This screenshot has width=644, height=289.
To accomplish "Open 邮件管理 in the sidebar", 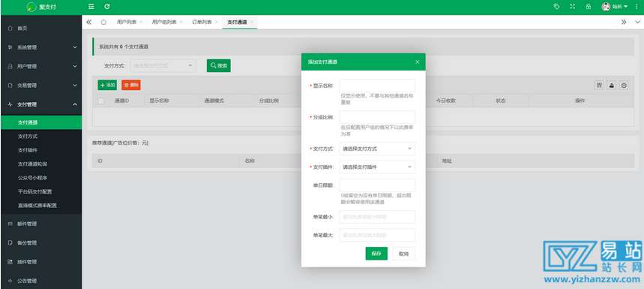I will (x=41, y=224).
